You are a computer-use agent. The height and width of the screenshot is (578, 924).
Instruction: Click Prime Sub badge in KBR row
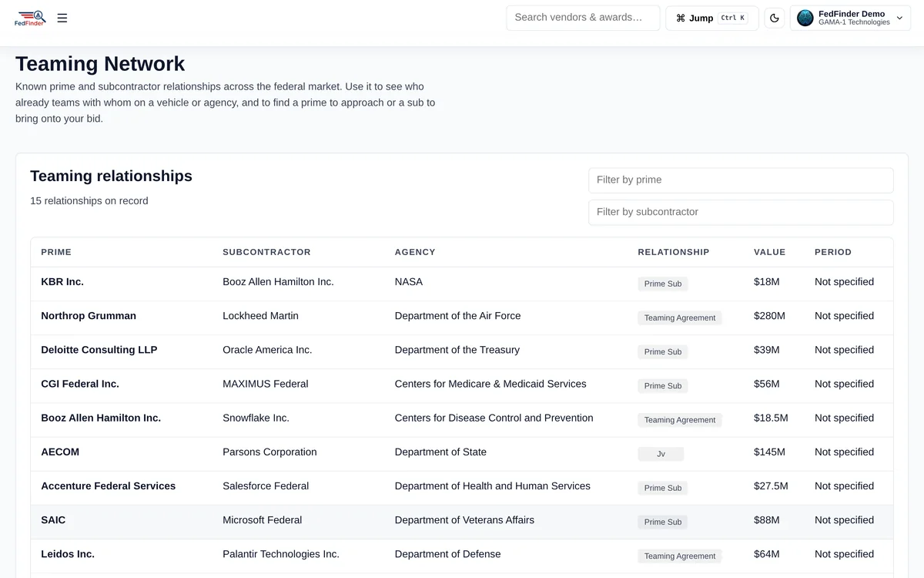tap(663, 284)
